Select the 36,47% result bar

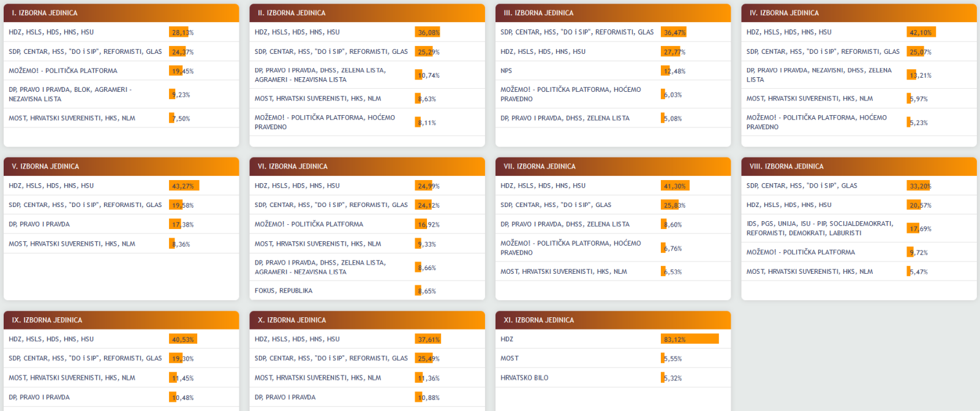pyautogui.click(x=674, y=32)
